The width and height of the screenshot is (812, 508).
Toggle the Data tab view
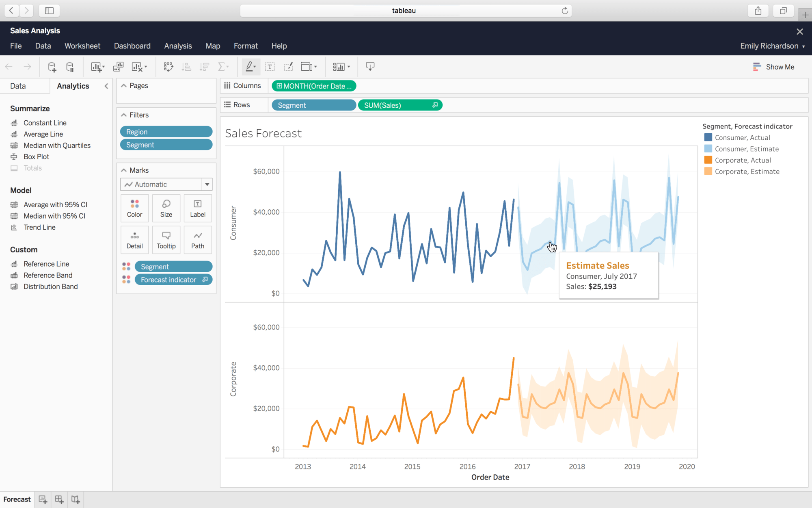tap(18, 86)
